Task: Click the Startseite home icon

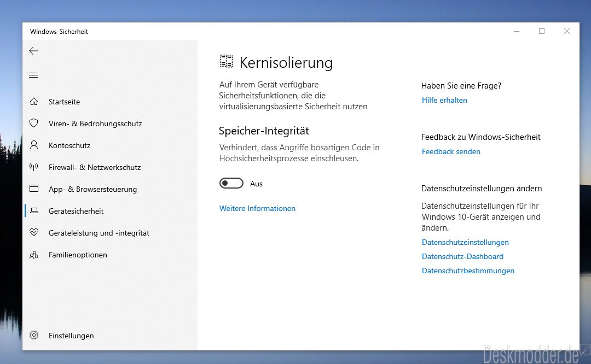Action: pyautogui.click(x=34, y=102)
